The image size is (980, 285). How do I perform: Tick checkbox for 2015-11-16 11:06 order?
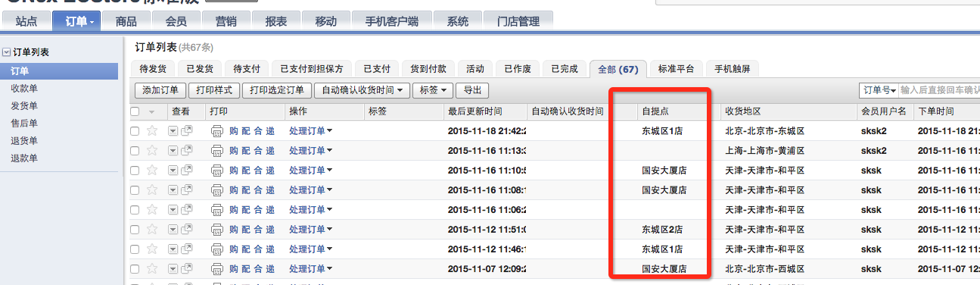[135, 210]
